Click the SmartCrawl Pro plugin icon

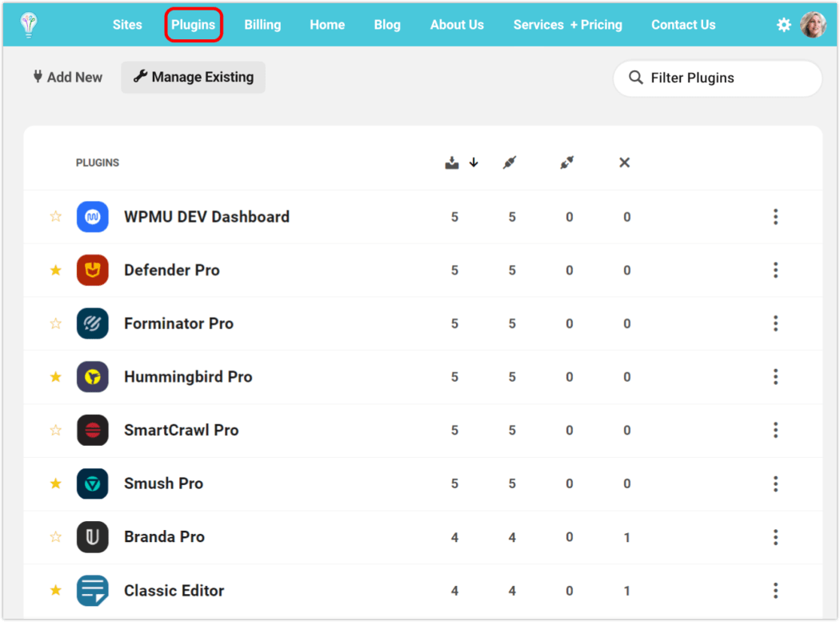[93, 430]
